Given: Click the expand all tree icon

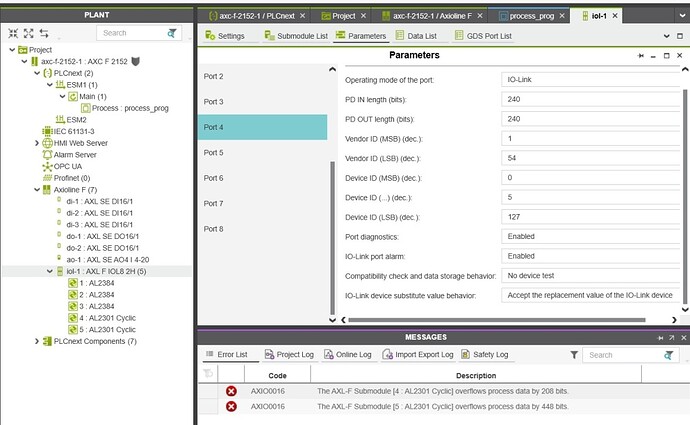Looking at the screenshot, I should [x=29, y=33].
